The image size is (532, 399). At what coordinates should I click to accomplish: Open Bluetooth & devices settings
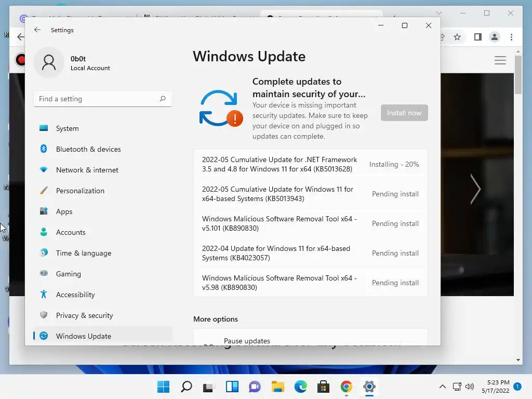[x=103, y=149]
